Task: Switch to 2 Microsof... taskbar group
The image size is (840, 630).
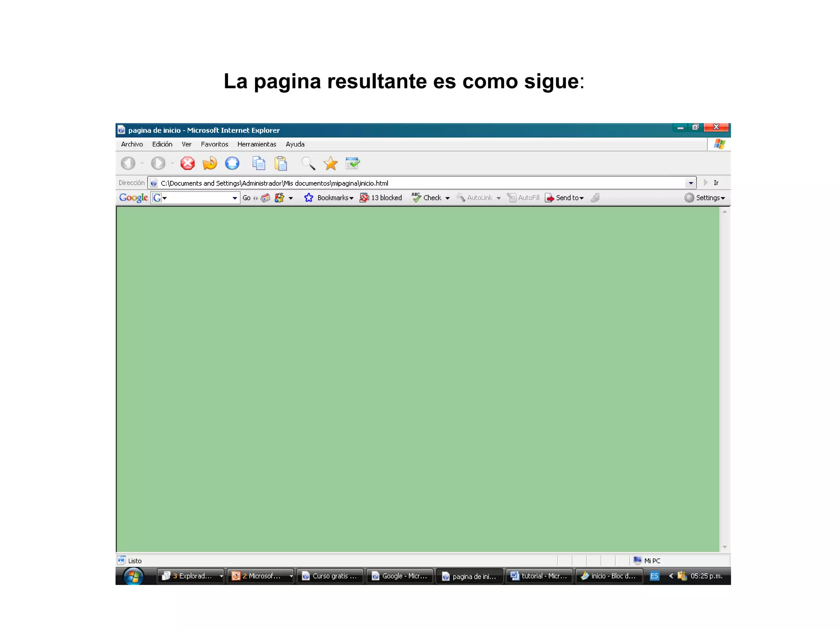Action: click(261, 576)
